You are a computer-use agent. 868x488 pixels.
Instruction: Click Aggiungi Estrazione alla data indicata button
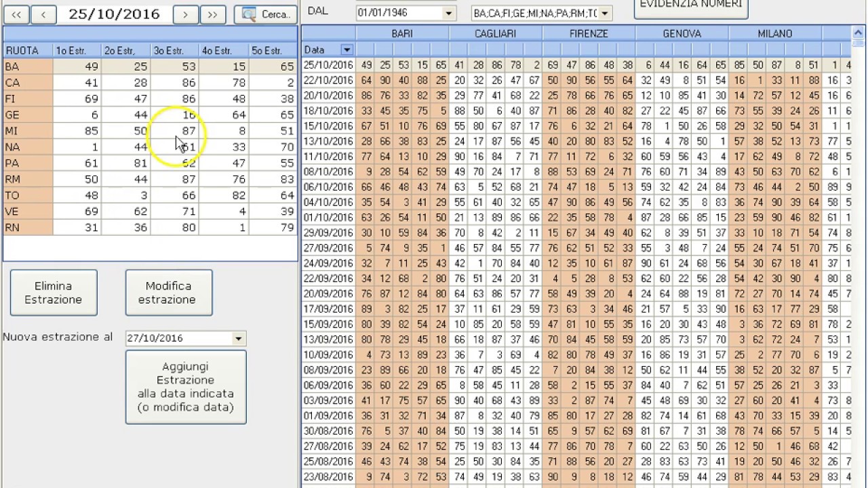coord(186,387)
